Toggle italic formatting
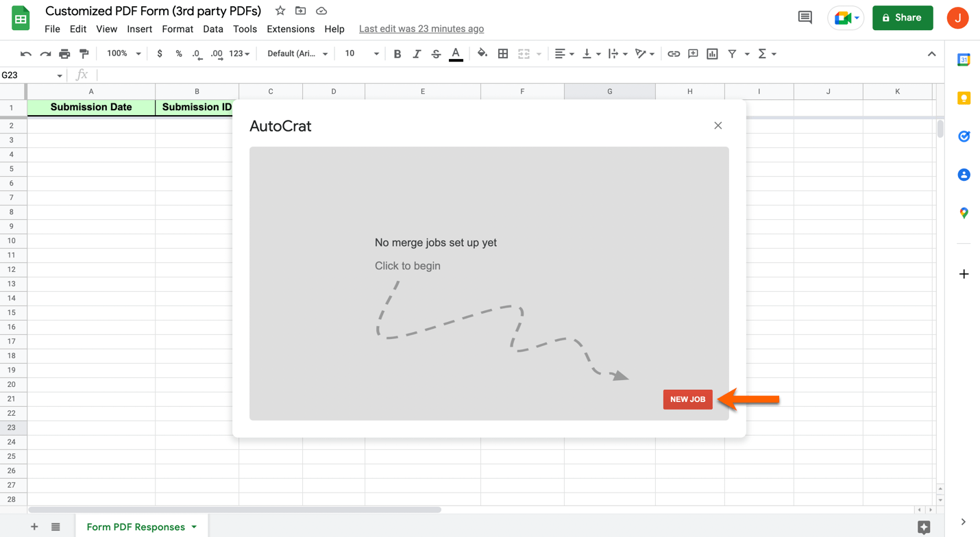This screenshot has height=537, width=980. [x=417, y=53]
